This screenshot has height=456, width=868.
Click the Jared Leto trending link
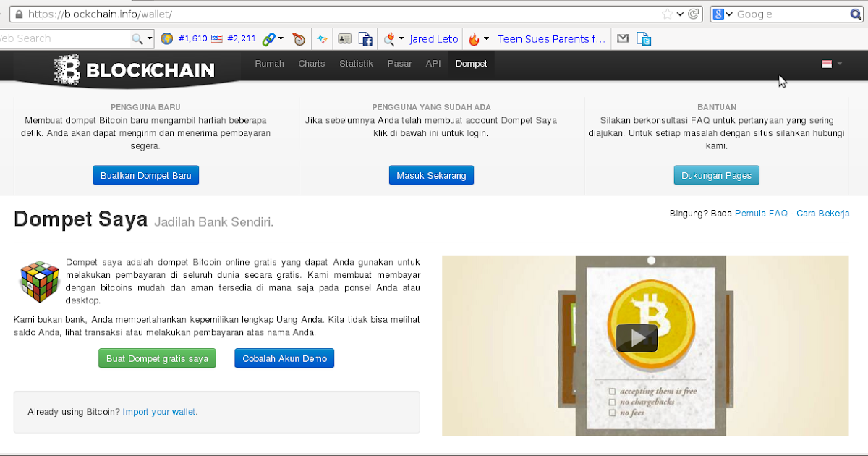pyautogui.click(x=434, y=39)
